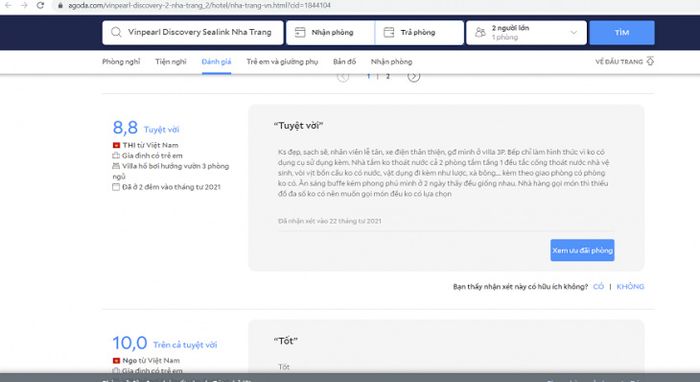Click the Đã nhận xét vào 22 tháng tư 2021 date
700x382 pixels.
point(330,221)
